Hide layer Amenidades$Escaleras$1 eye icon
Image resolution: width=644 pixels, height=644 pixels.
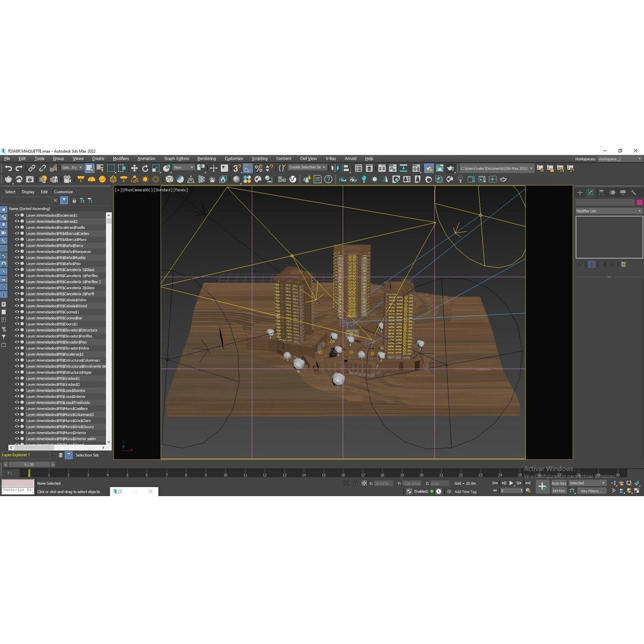[x=17, y=215]
